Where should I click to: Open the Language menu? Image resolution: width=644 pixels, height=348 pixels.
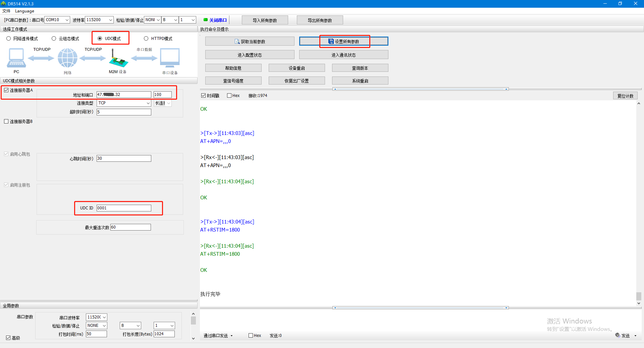tap(24, 11)
